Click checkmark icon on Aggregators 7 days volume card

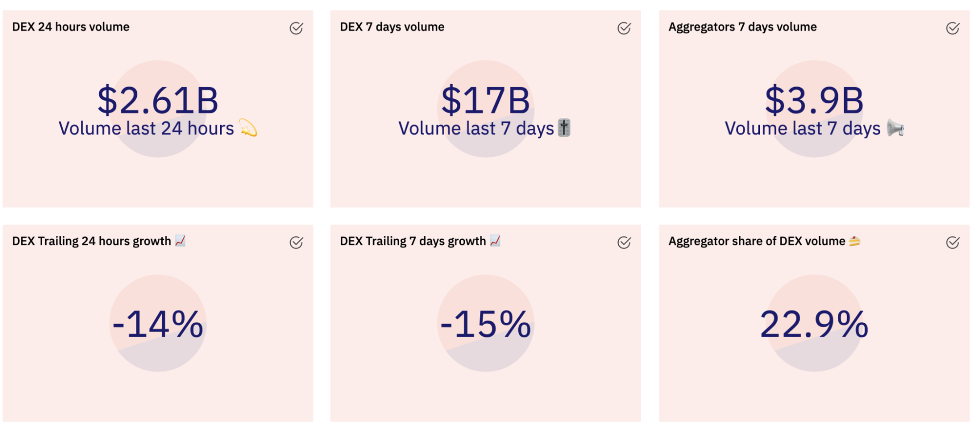953,28
